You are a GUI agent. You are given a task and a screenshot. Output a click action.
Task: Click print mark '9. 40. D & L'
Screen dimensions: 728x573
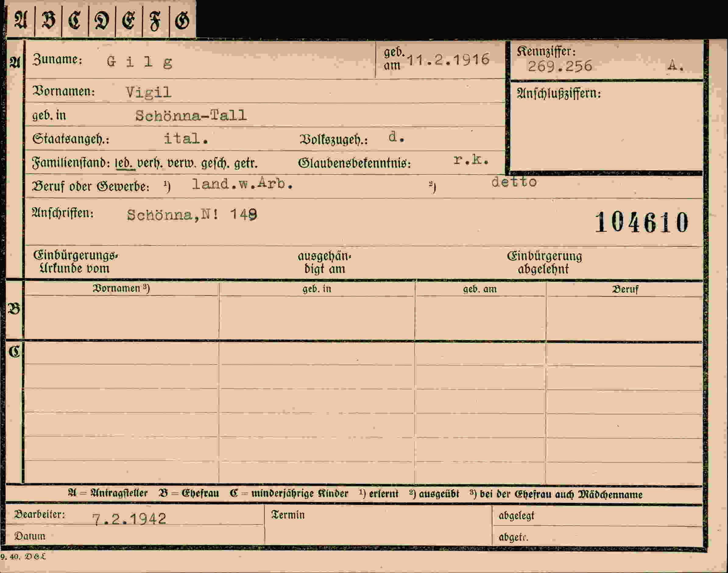pyautogui.click(x=23, y=557)
